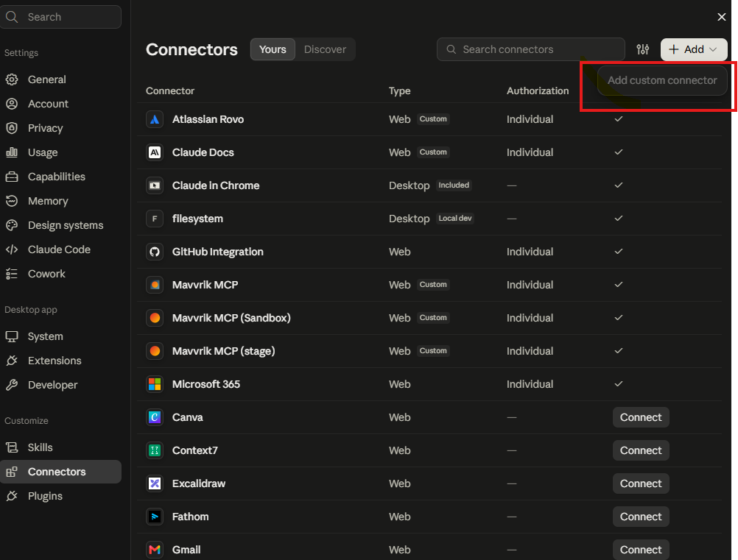Switch to the Yours tab

tap(273, 49)
